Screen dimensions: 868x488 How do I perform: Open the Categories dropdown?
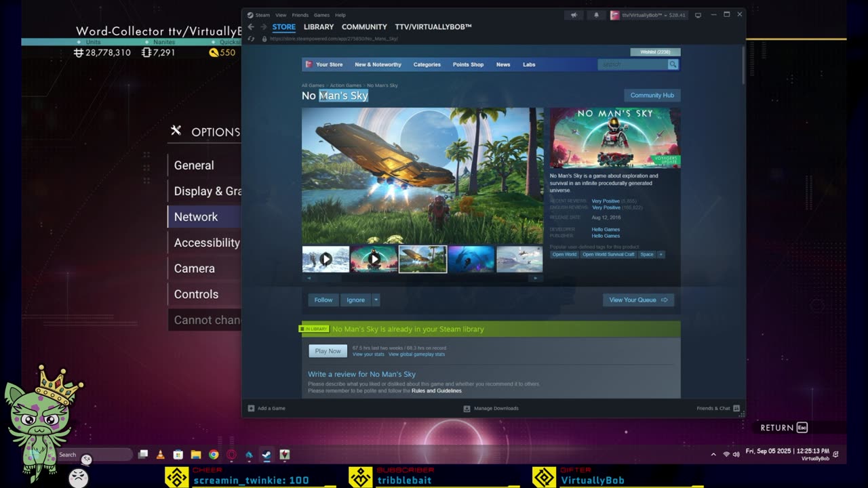[427, 64]
